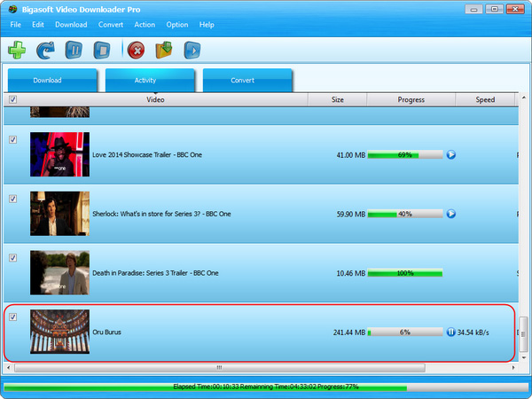Resume the Love 2014 Showcase Trailer download
The image size is (532, 399).
pyautogui.click(x=451, y=154)
